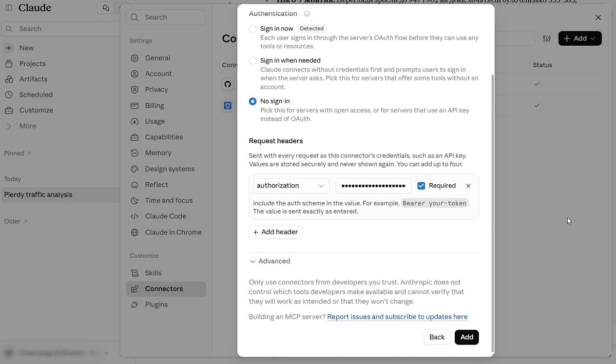Screen dimensions: 616x364
Task: Select the No sign-in radio option
Action: tap(253, 102)
